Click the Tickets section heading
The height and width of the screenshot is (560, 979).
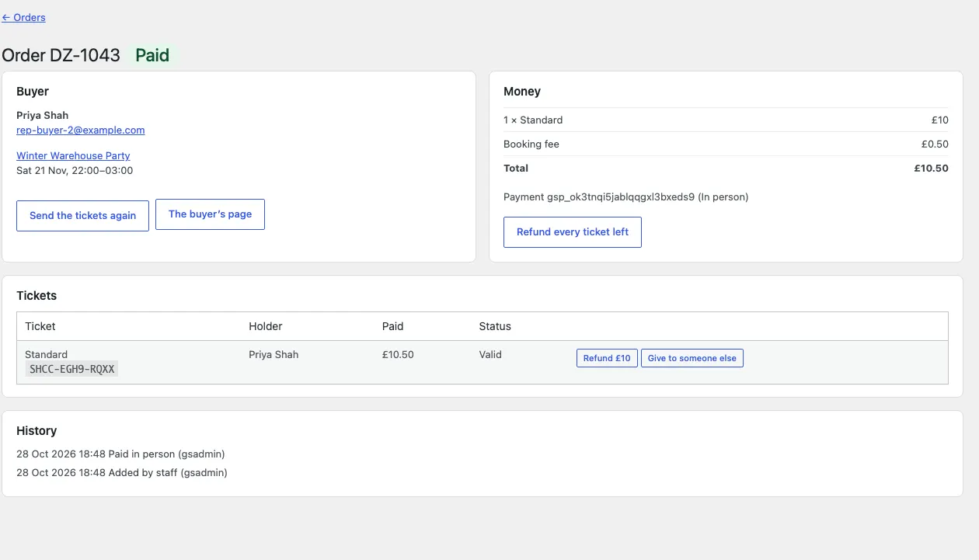37,295
